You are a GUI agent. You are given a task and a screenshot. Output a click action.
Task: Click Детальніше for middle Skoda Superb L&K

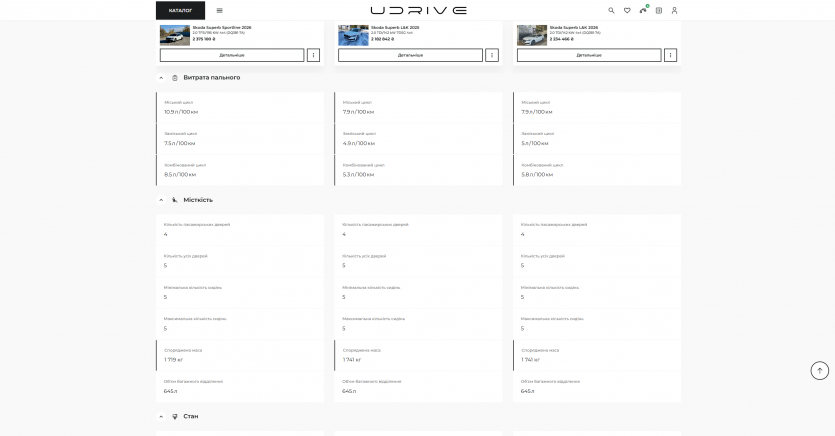410,55
